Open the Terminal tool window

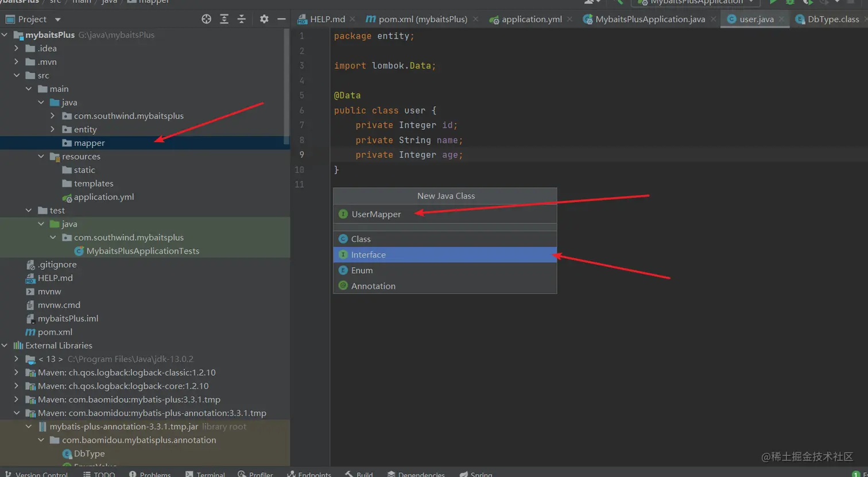coord(205,474)
